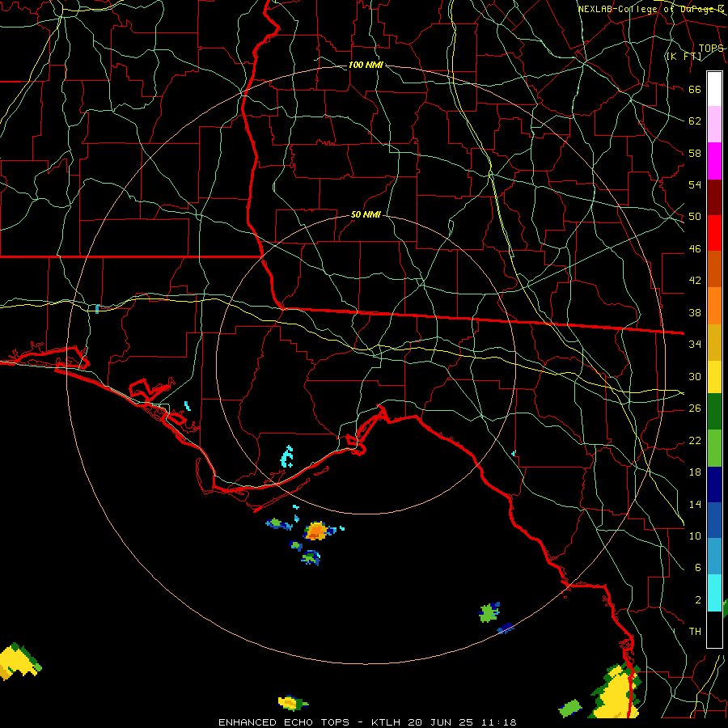728x728 pixels.
Task: Click the '62' scale value
Action: point(695,121)
